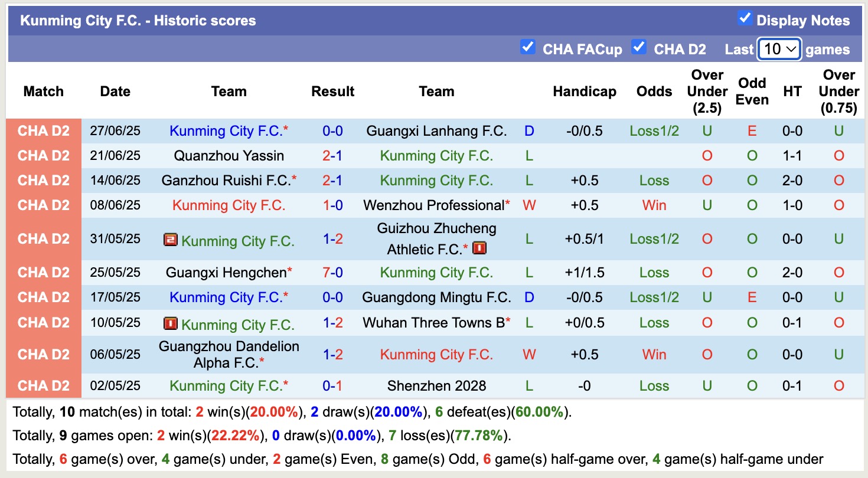Click the 0-0 result of the Guangxi Lanhang match
The height and width of the screenshot is (478, 868).
(333, 131)
